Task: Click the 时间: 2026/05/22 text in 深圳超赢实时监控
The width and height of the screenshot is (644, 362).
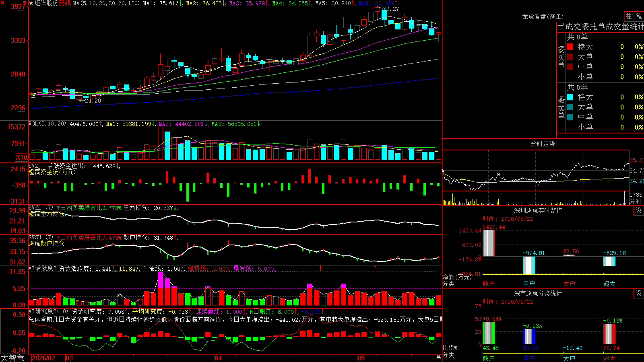Action: click(508, 219)
